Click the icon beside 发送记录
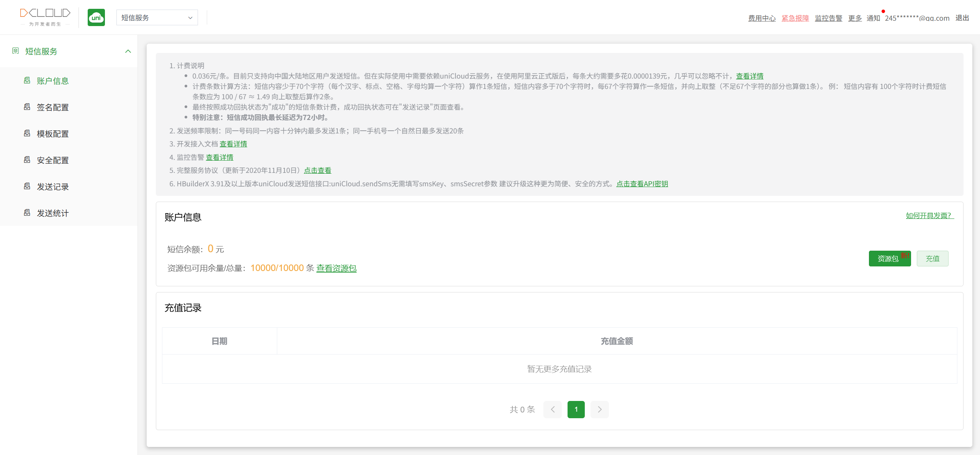 tap(27, 186)
